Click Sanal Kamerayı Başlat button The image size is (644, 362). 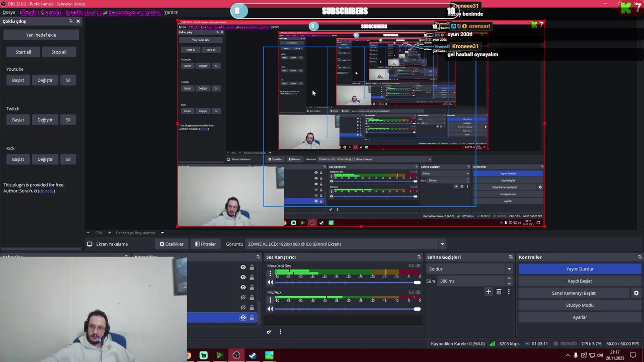tap(574, 293)
